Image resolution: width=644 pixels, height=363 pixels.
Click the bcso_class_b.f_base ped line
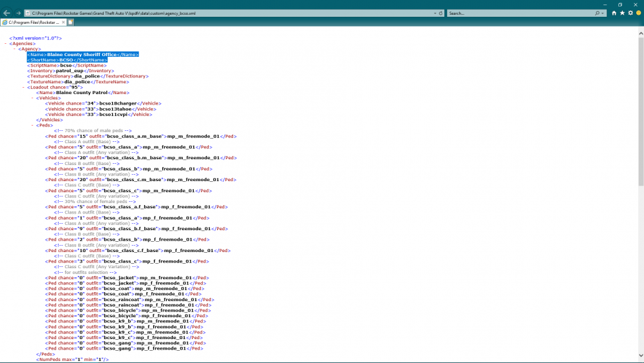[137, 229]
